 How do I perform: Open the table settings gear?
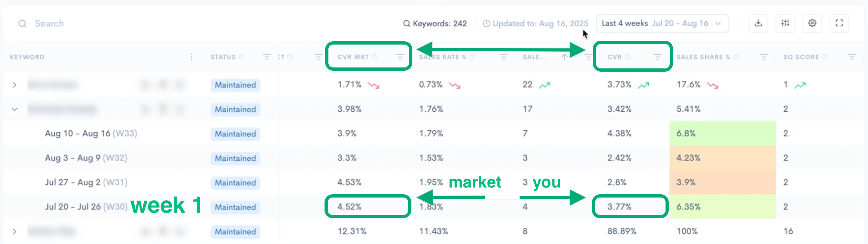click(812, 23)
